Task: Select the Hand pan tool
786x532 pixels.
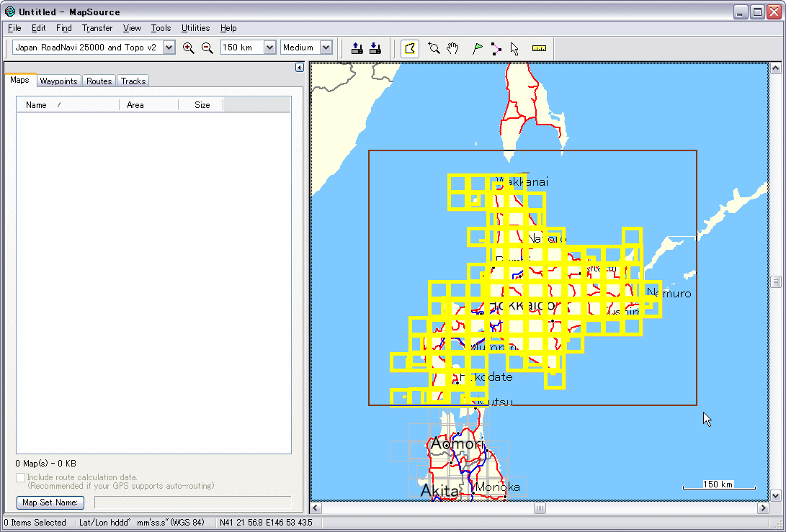Action: [452, 48]
